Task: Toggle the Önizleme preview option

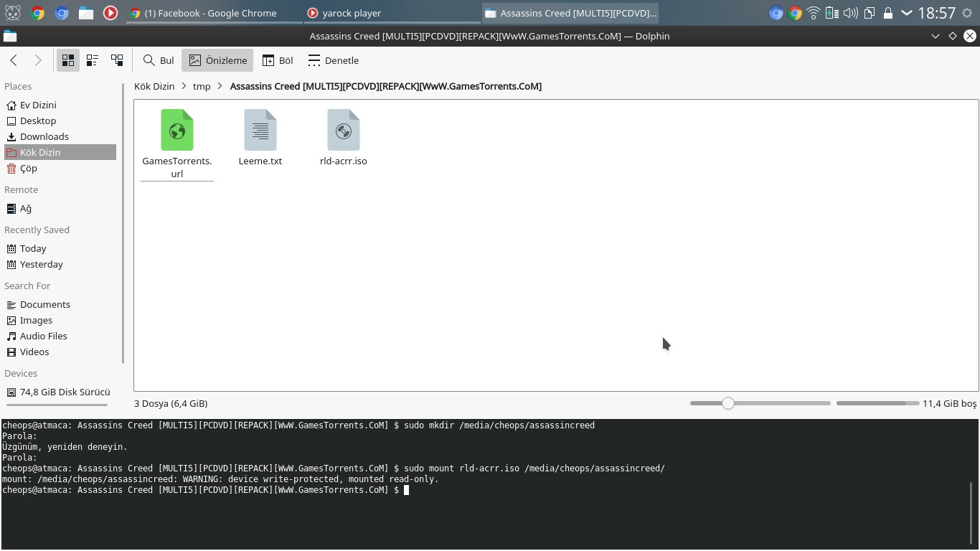Action: pos(217,60)
